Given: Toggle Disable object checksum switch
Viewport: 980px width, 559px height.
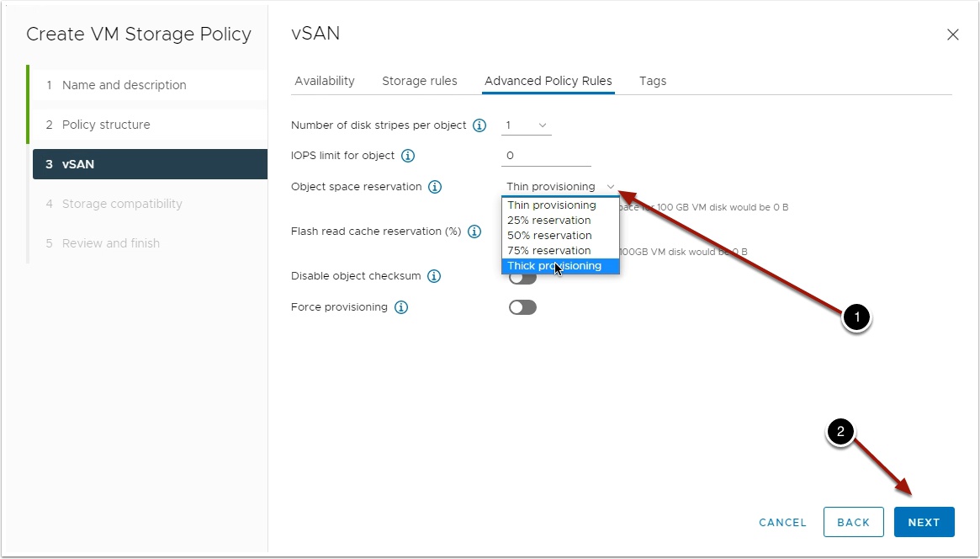Looking at the screenshot, I should point(522,278).
